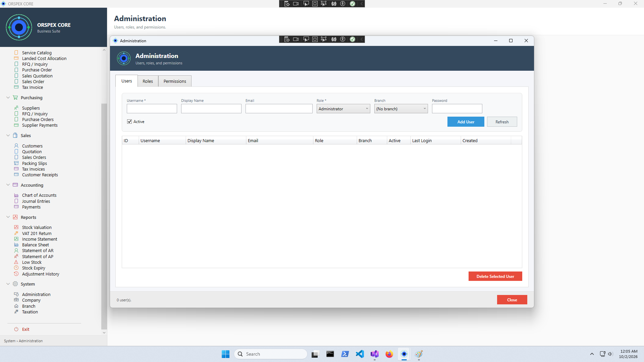The height and width of the screenshot is (362, 644).
Task: Collapse the Accounting section
Action: pos(8,185)
